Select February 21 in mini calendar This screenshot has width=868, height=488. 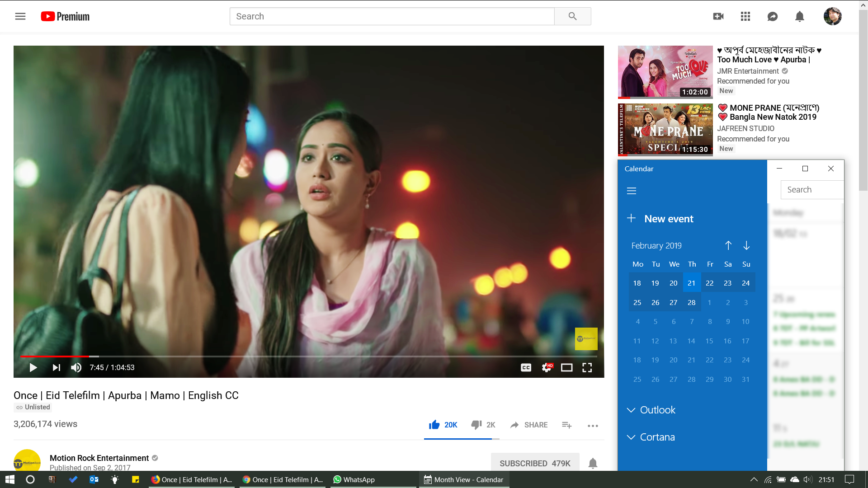tap(692, 283)
